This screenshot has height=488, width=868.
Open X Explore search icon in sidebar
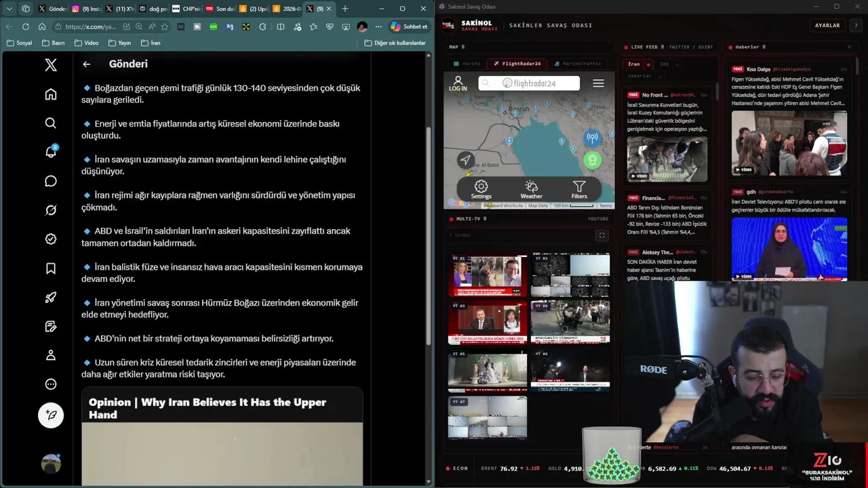point(51,123)
